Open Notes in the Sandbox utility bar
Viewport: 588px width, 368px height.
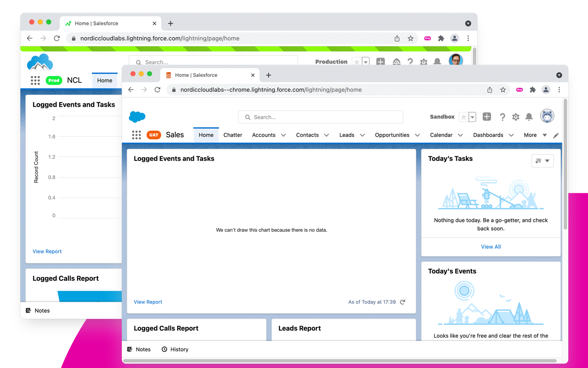(x=139, y=350)
